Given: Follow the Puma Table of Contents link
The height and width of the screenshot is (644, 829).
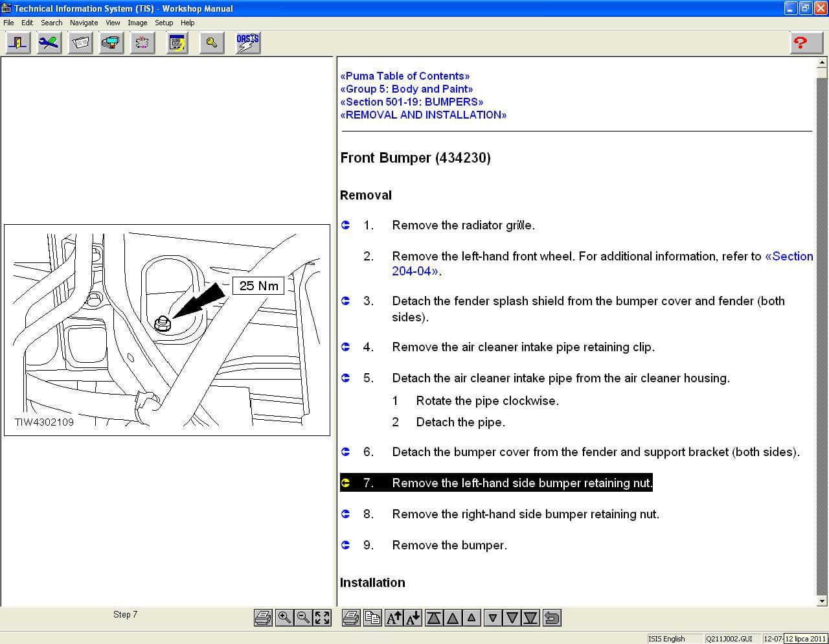Looking at the screenshot, I should (405, 76).
